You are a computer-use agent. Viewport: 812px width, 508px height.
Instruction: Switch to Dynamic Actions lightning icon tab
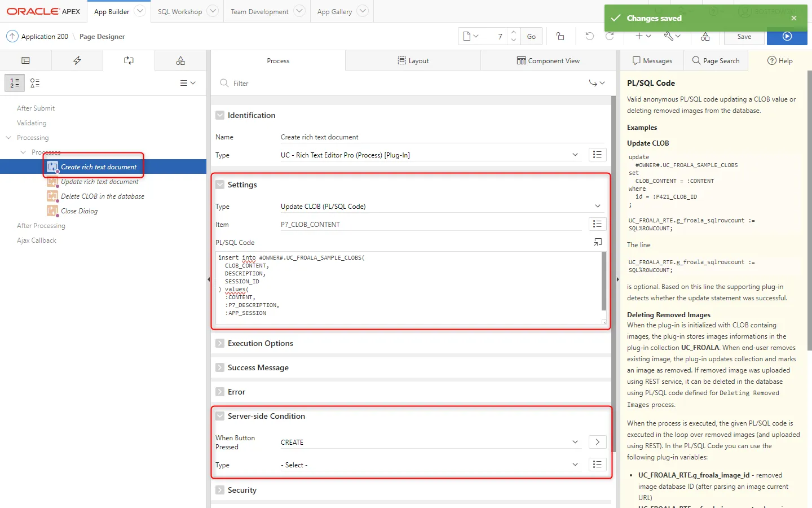[x=77, y=60]
